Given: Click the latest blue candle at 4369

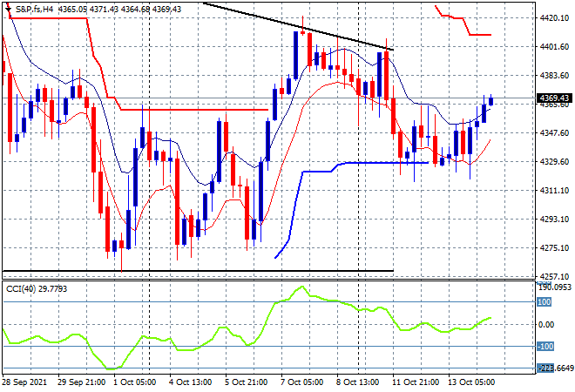Looking at the screenshot, I should click(491, 101).
